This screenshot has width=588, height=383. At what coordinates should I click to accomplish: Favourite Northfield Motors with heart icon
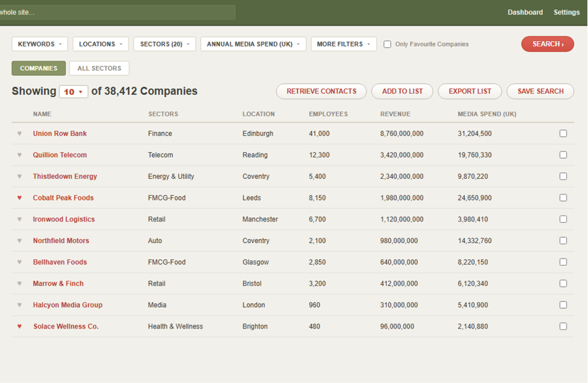coord(20,240)
